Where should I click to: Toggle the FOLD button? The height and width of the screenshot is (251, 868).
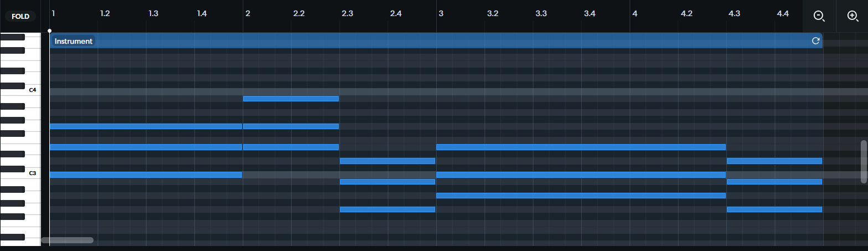click(20, 16)
